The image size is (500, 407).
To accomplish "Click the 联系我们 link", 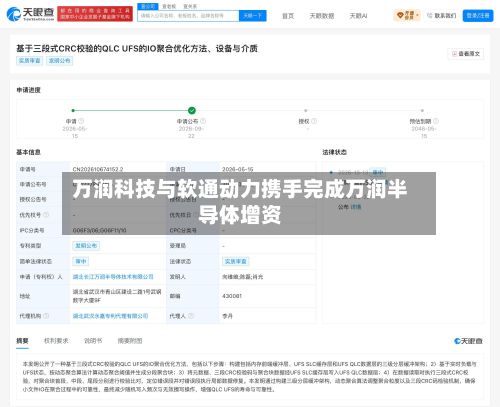I will 445,15.
